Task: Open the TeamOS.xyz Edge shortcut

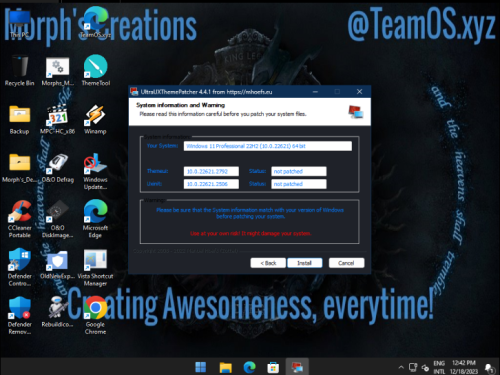Action: [x=95, y=23]
